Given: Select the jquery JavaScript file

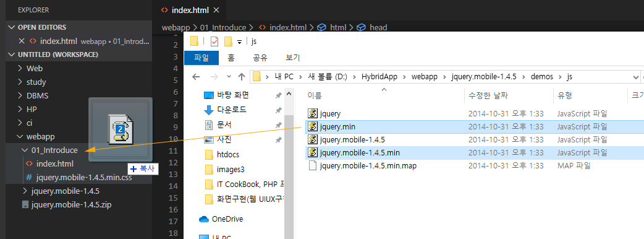Looking at the screenshot, I should pos(331,113).
